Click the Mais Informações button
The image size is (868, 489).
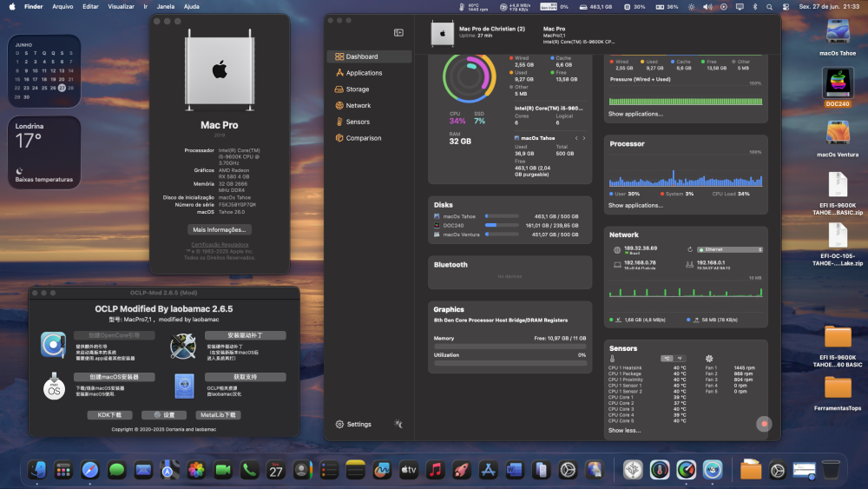(x=220, y=230)
